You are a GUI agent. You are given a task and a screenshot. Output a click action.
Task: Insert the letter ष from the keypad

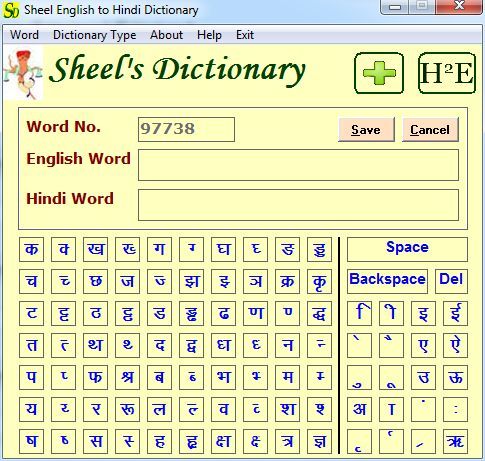[31, 441]
